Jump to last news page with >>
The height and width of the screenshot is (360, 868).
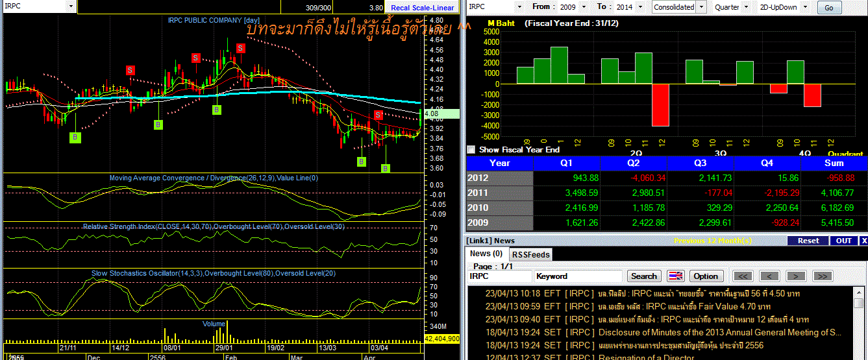[822, 276]
